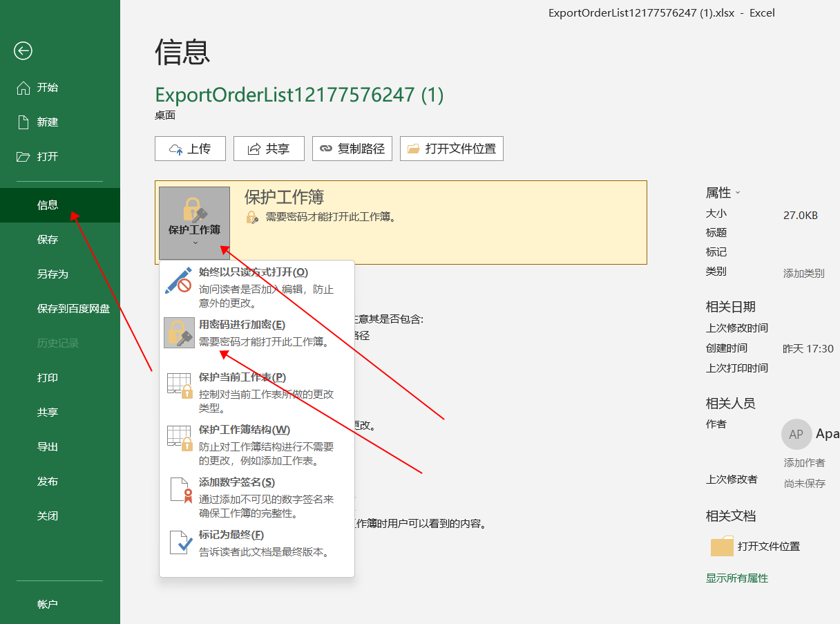This screenshot has height=624, width=840.
Task: Click the 保护当前工作表 sheet lock icon
Action: tap(179, 386)
